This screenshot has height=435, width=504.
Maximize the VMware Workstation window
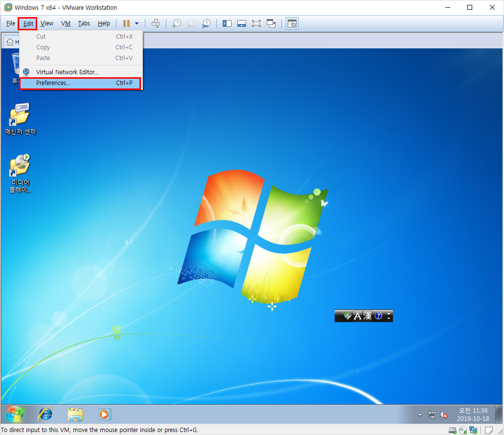tap(470, 7)
